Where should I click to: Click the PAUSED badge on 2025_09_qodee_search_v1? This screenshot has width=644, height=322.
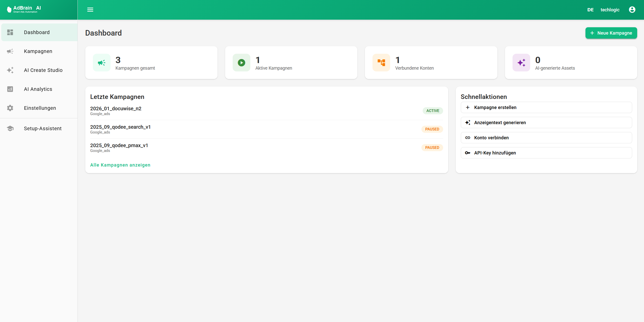pyautogui.click(x=432, y=129)
